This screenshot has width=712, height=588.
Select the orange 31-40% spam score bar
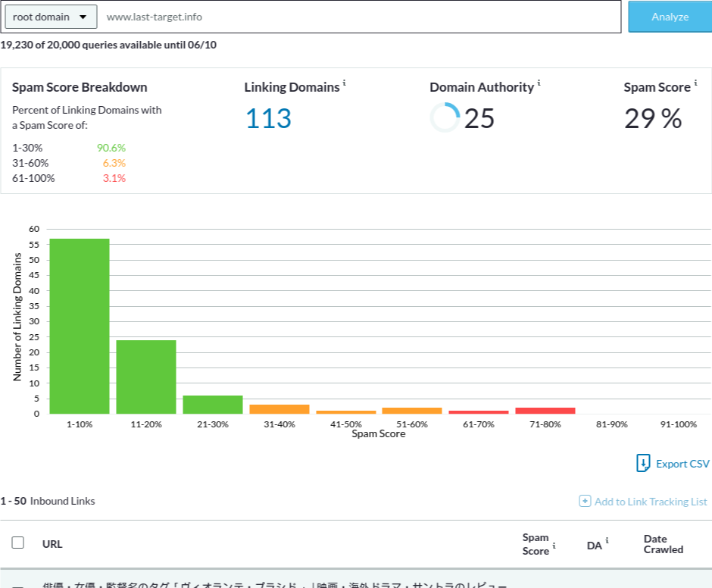click(279, 409)
